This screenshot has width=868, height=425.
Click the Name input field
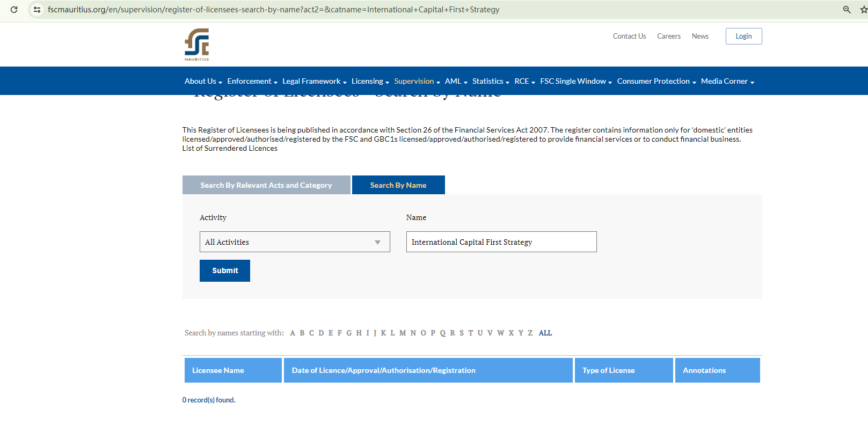click(x=501, y=242)
